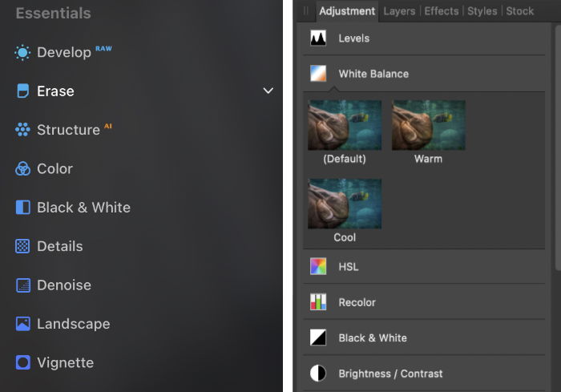This screenshot has height=392, width=561.
Task: Click the Landscape picture icon
Action: [23, 324]
